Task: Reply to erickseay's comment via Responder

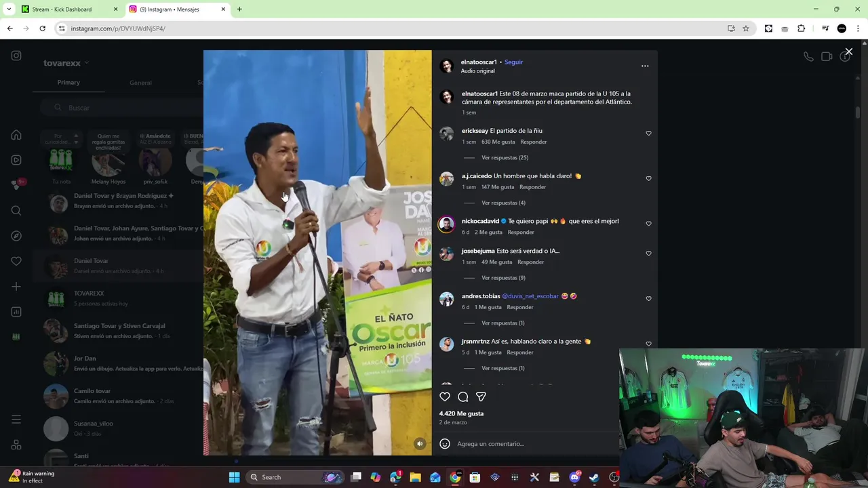Action: point(534,142)
